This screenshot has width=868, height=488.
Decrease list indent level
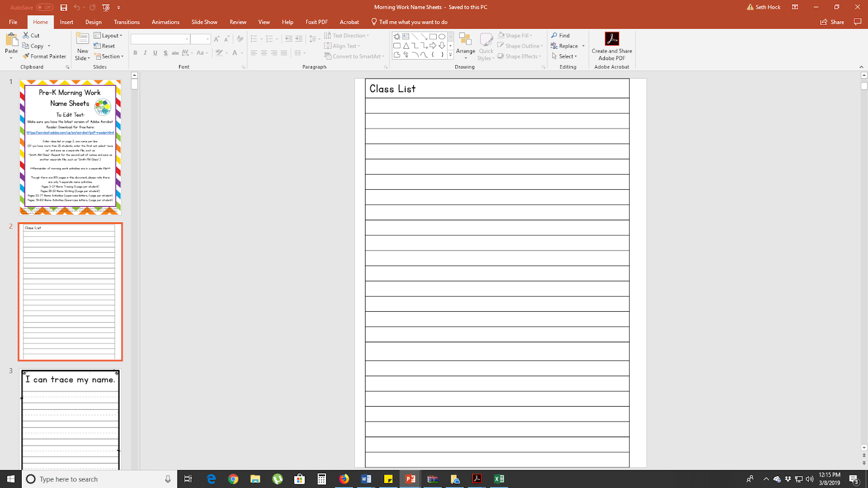[289, 39]
